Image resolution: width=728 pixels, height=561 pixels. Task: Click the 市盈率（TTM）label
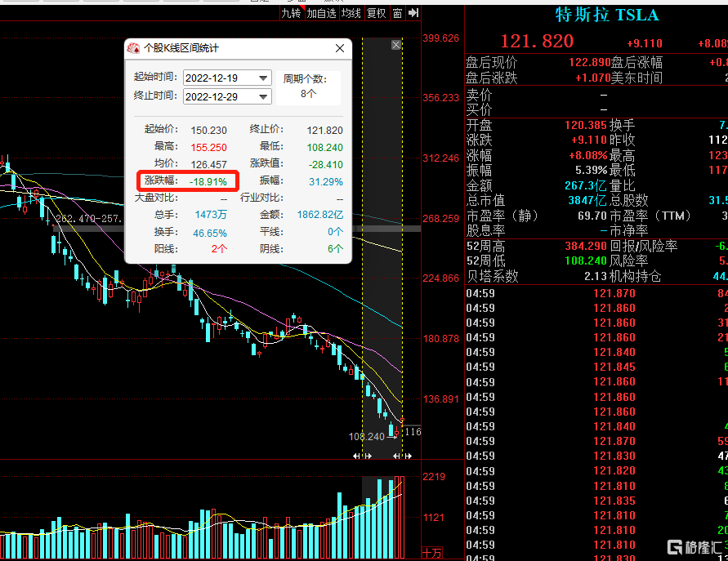[650, 216]
